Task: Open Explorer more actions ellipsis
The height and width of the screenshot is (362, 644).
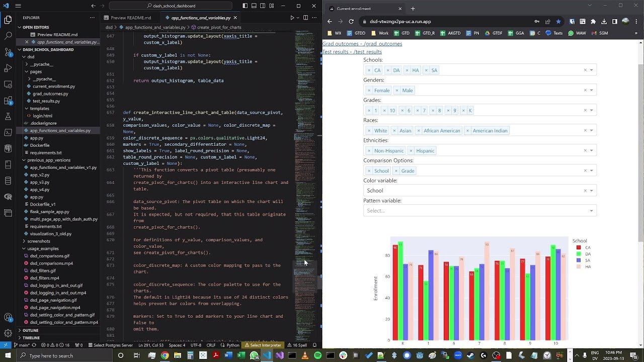Action: (92, 18)
